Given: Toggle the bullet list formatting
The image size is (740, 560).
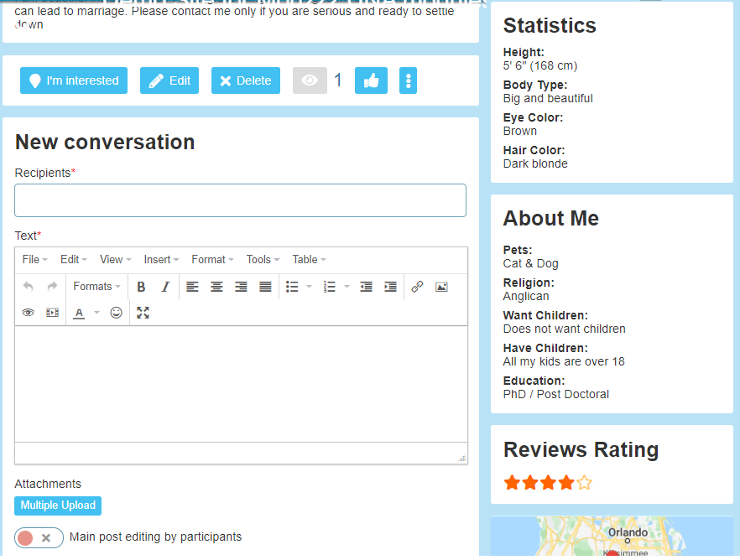Looking at the screenshot, I should [x=292, y=287].
